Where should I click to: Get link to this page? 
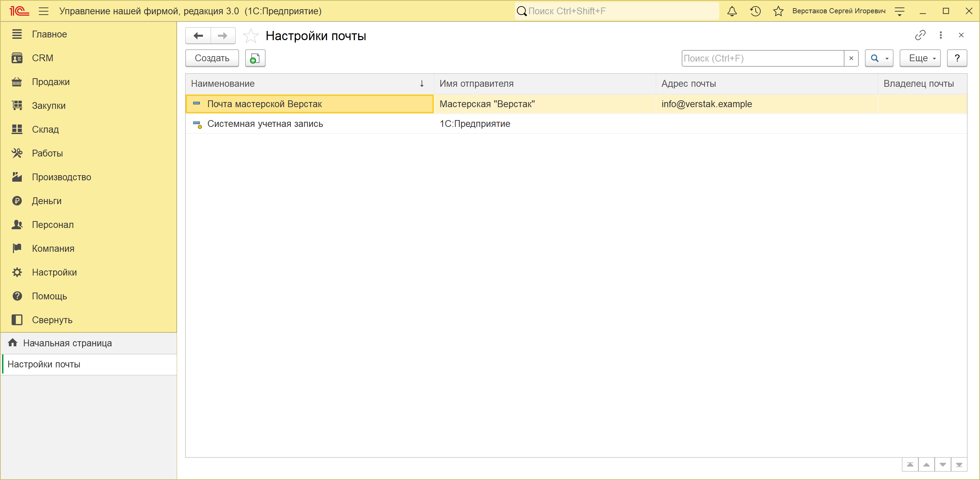920,35
